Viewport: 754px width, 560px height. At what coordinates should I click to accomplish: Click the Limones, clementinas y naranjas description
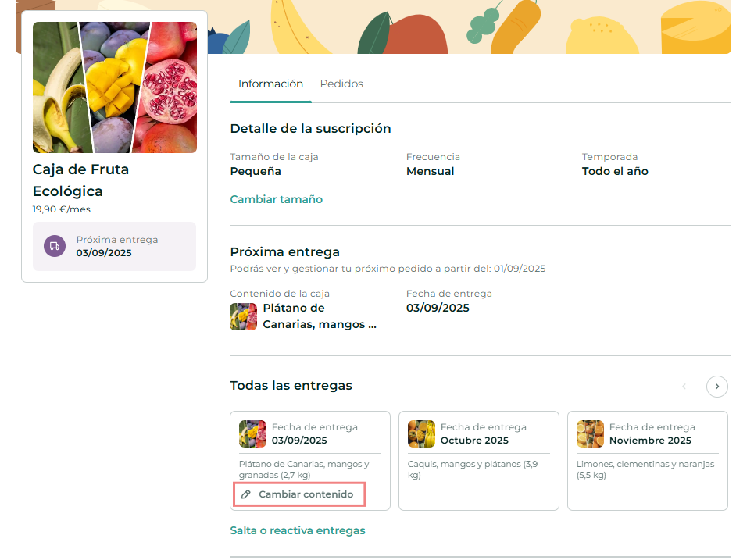tap(645, 469)
